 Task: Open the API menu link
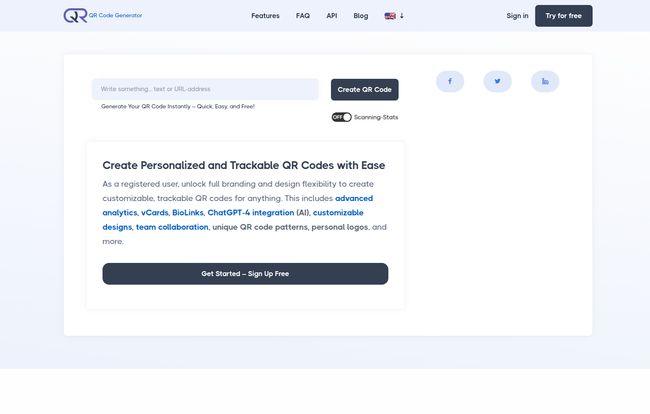(331, 16)
